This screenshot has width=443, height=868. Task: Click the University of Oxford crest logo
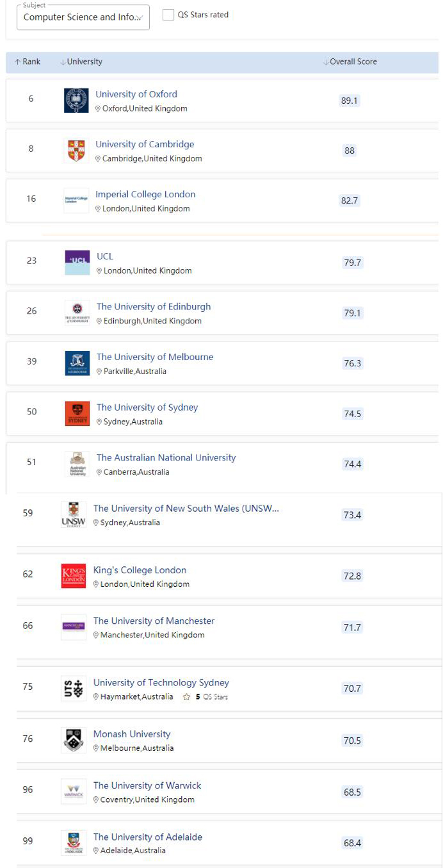[76, 101]
